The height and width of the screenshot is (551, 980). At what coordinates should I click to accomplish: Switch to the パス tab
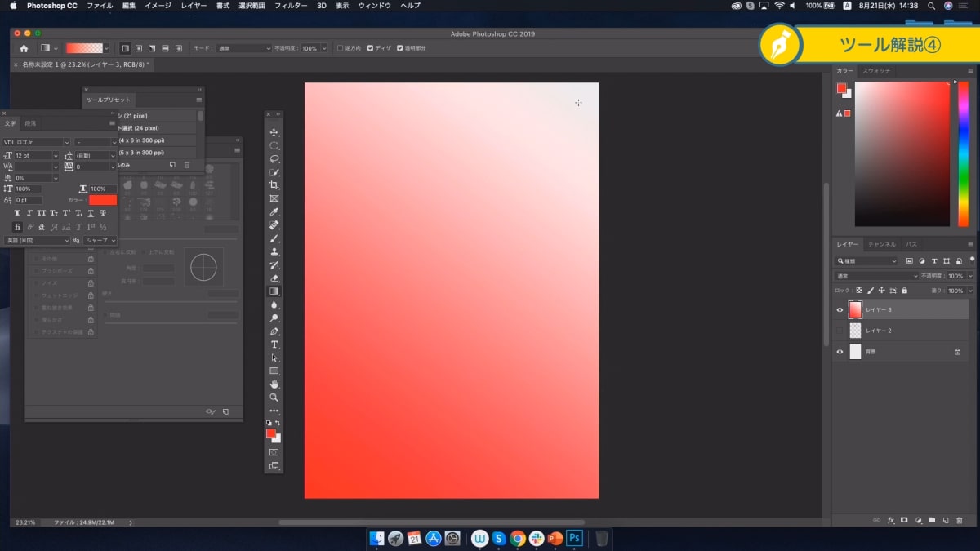click(x=911, y=244)
